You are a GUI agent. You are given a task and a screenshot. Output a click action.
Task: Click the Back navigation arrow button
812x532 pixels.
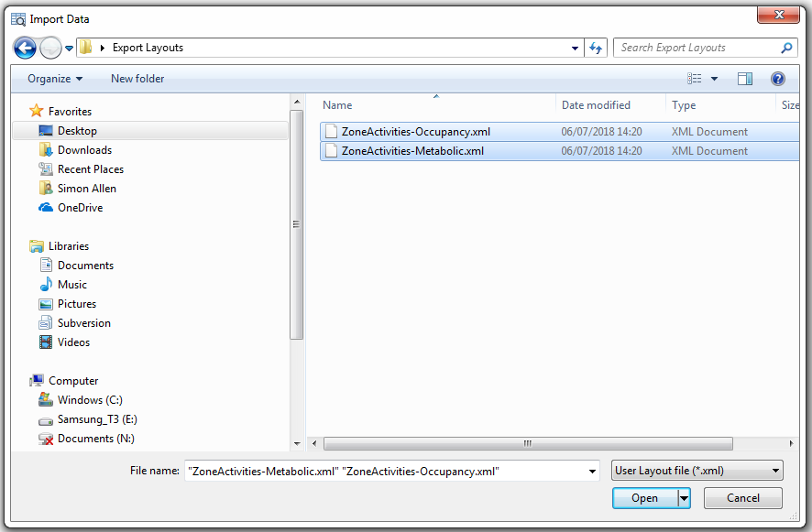[25, 48]
